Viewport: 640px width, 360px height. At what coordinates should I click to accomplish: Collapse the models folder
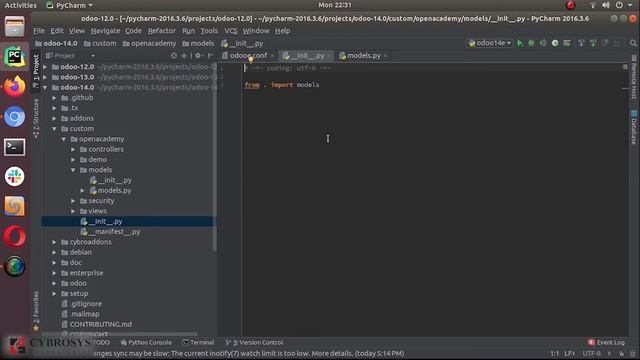pos(73,170)
